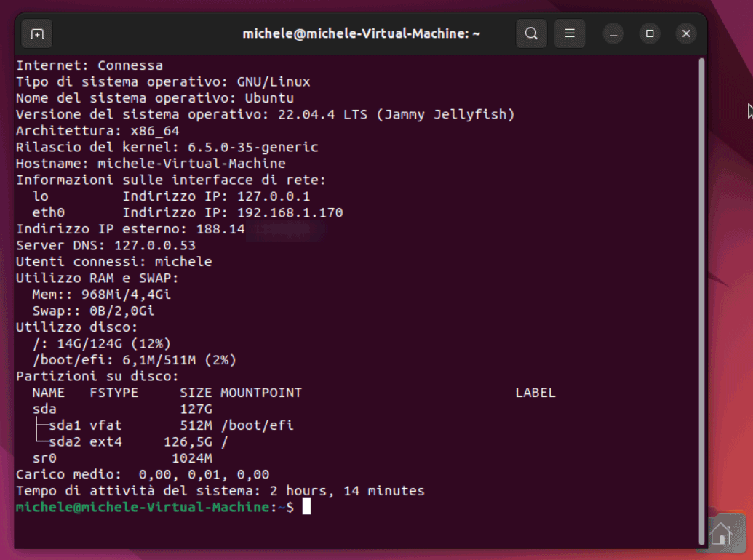Click the 'Carico medio' load average line
This screenshot has height=560, width=753.
point(143,474)
